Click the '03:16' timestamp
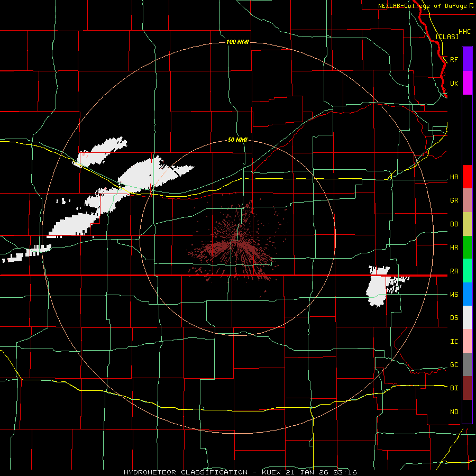The width and height of the screenshot is (476, 476). click(x=344, y=472)
